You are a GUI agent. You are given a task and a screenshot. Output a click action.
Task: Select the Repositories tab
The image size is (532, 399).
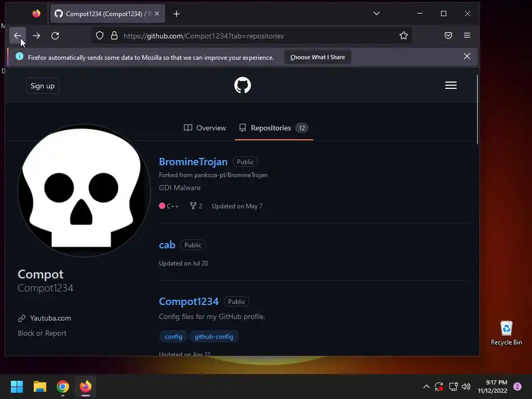[274, 128]
